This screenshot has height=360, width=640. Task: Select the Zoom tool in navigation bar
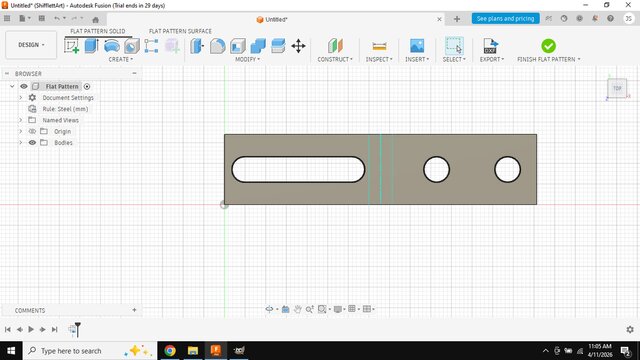[x=310, y=309]
